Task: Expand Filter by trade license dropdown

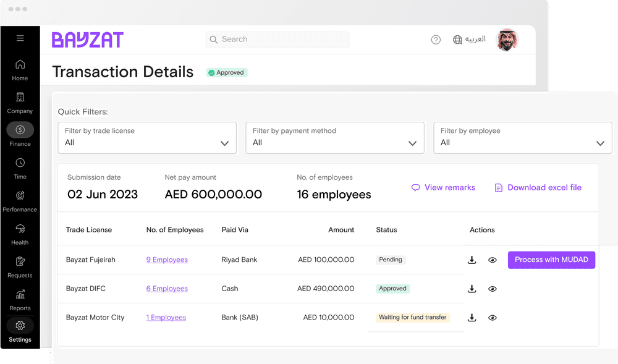Action: pos(147,138)
